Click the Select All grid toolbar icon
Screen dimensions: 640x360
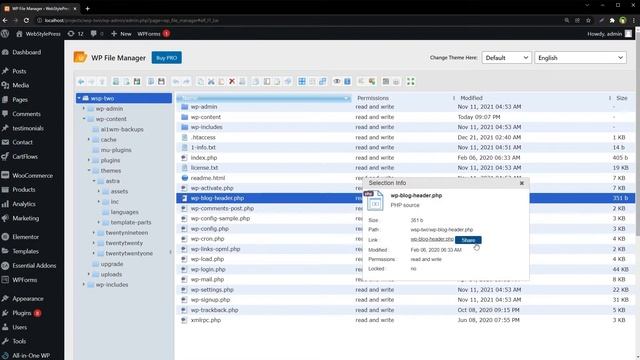pyautogui.click(x=302, y=82)
